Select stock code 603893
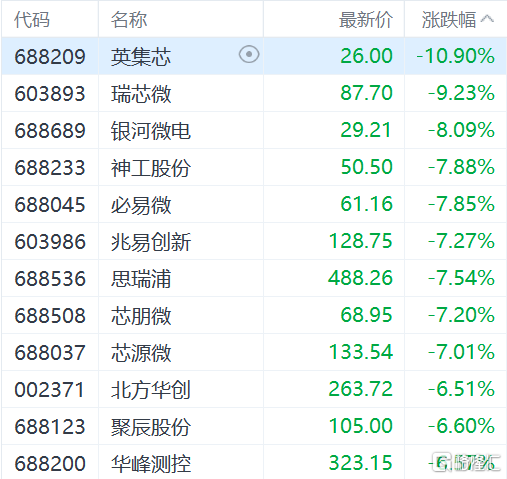 [x=50, y=93]
